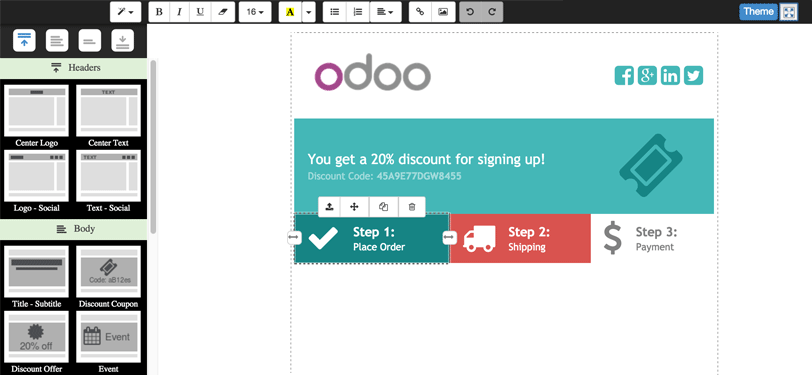Click the right width resize handle of Step 1

[449, 237]
